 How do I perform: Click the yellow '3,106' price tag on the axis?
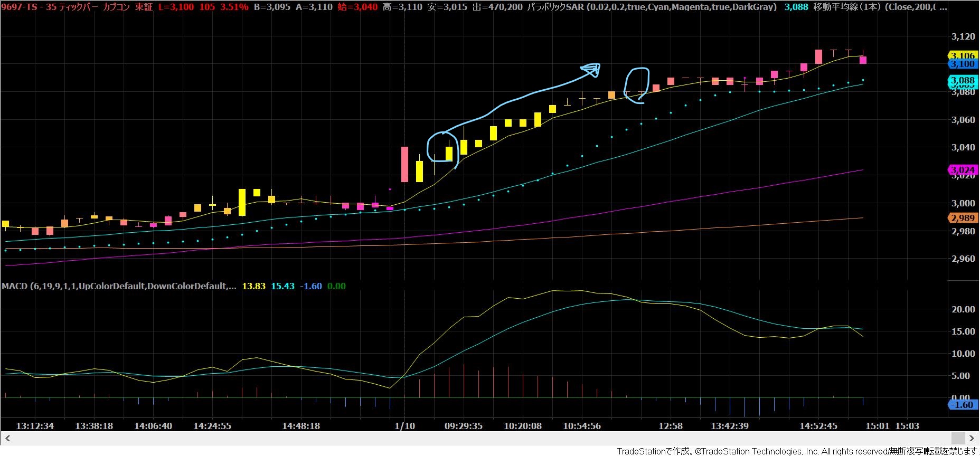(962, 55)
